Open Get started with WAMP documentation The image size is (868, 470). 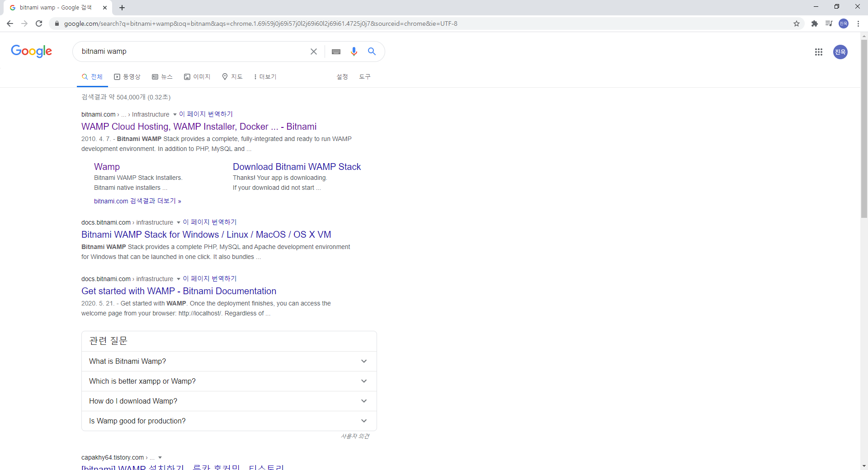(x=179, y=291)
